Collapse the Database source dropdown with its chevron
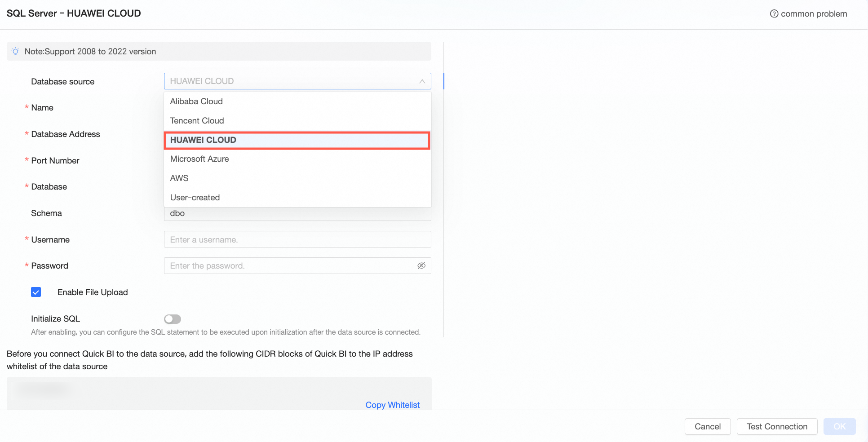The width and height of the screenshot is (868, 442). (422, 81)
